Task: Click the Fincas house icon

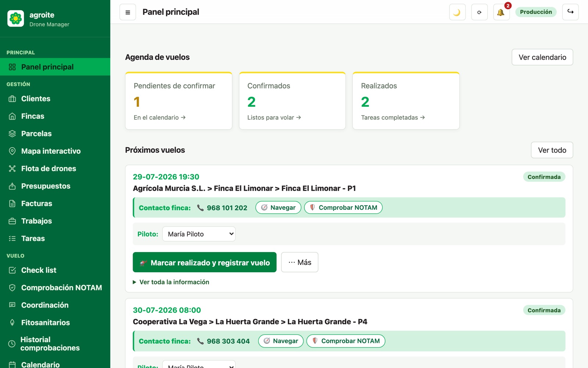Action: point(12,116)
